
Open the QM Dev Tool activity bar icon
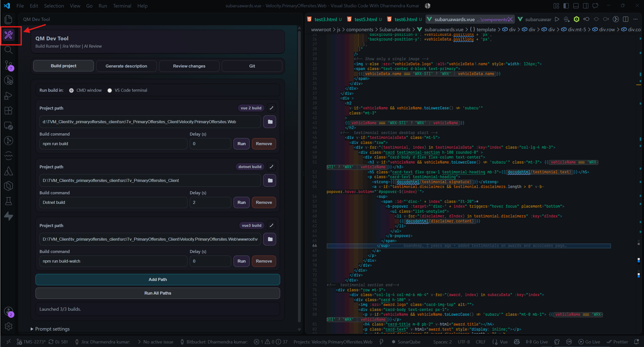9,35
